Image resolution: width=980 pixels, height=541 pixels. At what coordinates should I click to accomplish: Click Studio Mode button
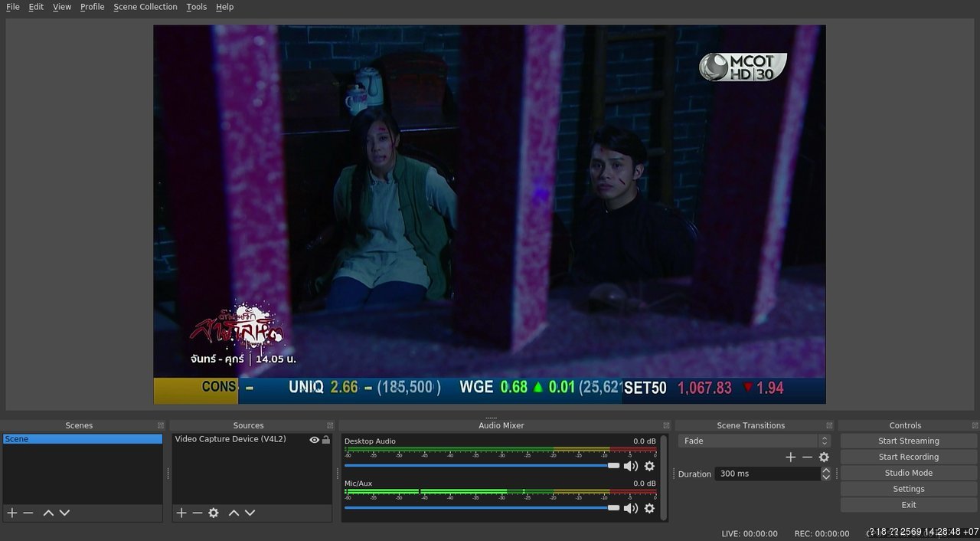click(x=908, y=473)
